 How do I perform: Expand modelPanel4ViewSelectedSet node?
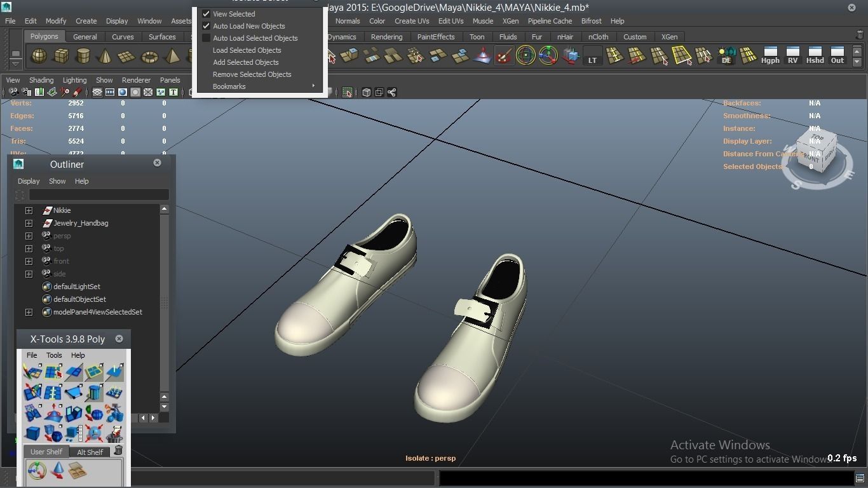tap(29, 312)
